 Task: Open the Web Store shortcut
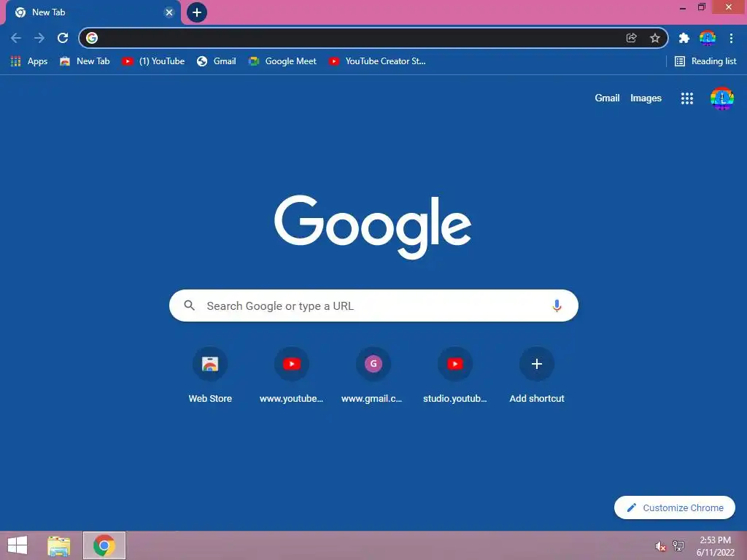pyautogui.click(x=210, y=376)
